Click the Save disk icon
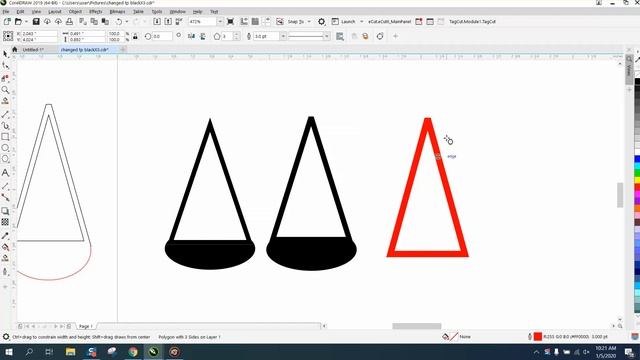Image resolution: width=640 pixels, height=360 pixels. (x=36, y=22)
